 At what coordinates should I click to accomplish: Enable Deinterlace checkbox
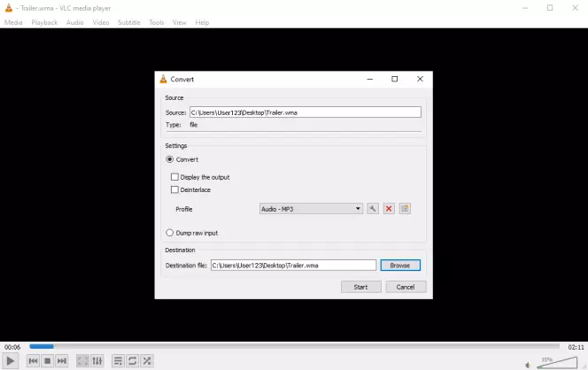tap(174, 189)
